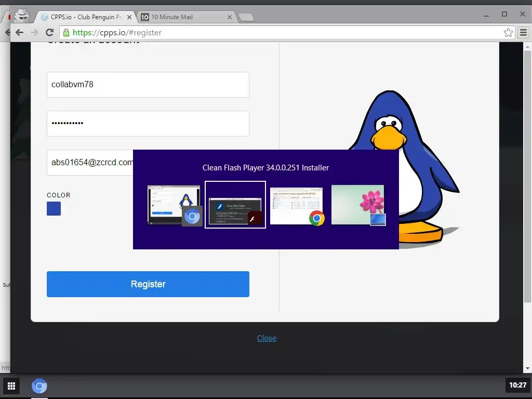Select the pink flower desktop thumbnail
Viewport: 532px width, 399px height.
tap(357, 205)
